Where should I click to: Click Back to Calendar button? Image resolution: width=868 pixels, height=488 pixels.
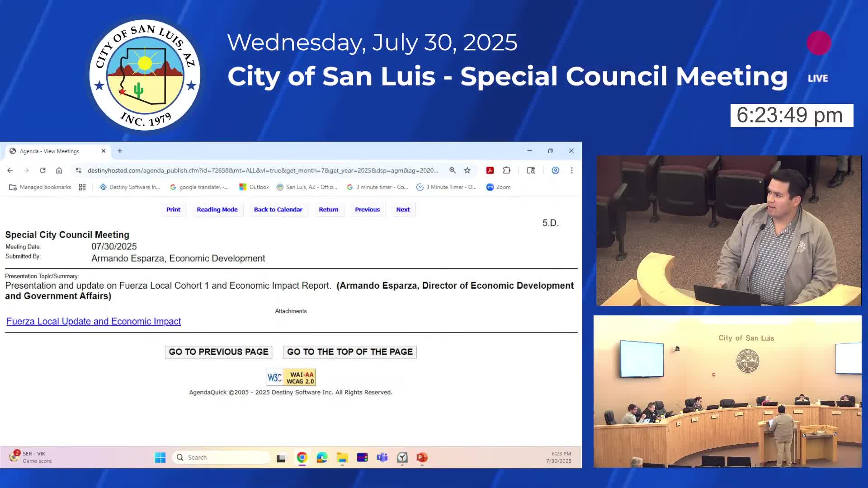coord(278,210)
